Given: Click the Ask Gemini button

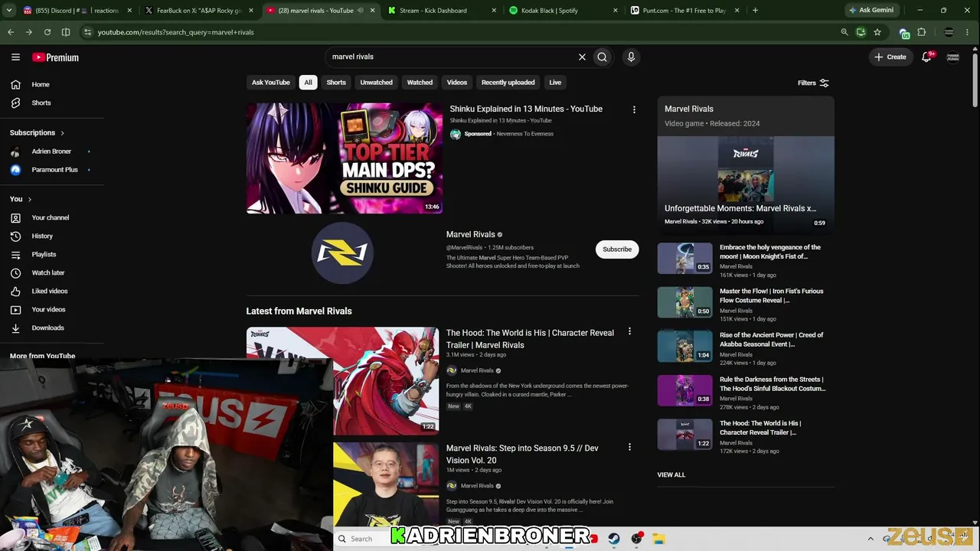Looking at the screenshot, I should tap(871, 11).
